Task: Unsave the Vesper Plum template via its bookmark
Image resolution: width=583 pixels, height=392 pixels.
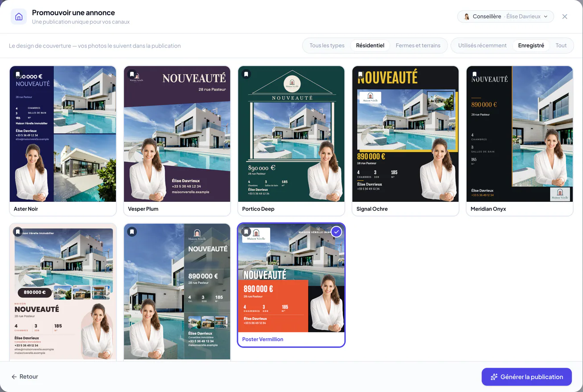Action: (x=132, y=74)
